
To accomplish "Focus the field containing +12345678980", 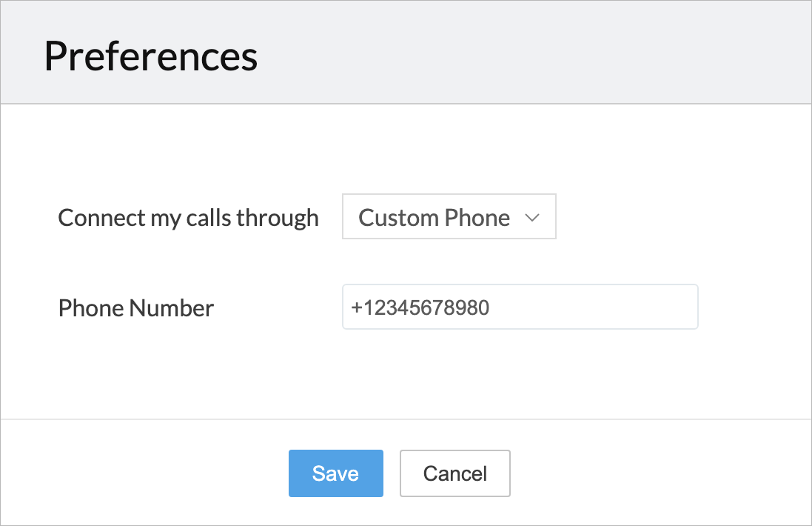I will [x=520, y=307].
